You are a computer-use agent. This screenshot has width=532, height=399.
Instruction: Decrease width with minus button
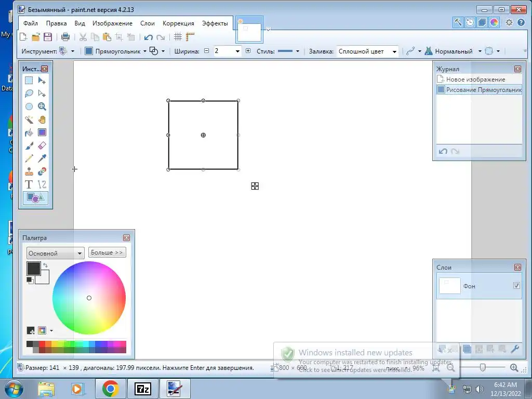pyautogui.click(x=206, y=51)
